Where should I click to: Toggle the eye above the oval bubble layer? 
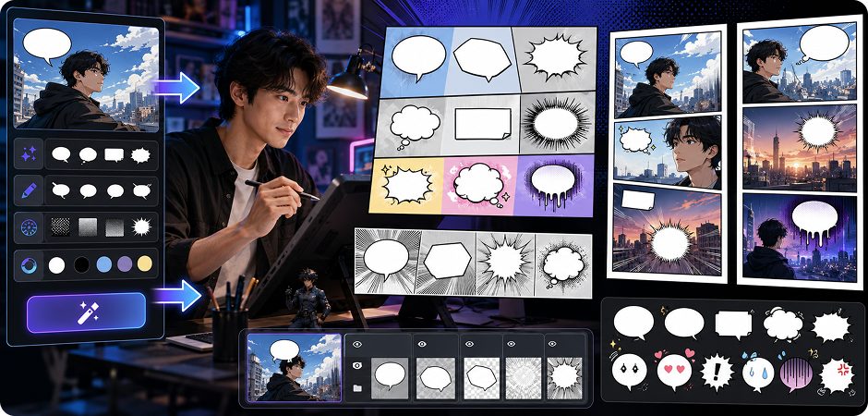pyautogui.click(x=356, y=344)
